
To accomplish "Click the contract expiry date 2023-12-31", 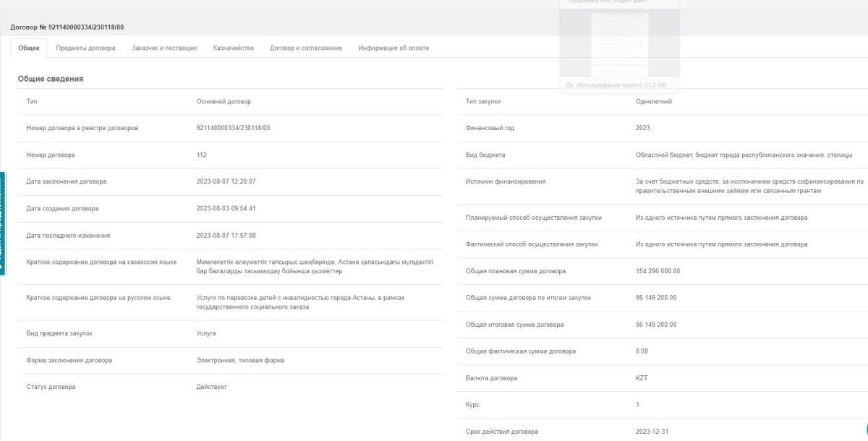I will (652, 432).
